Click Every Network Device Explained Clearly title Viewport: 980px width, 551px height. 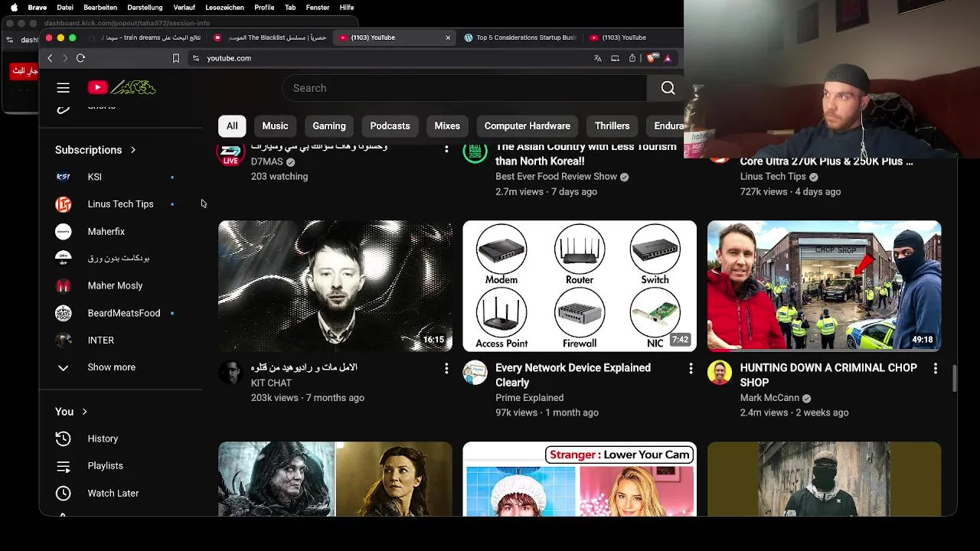click(x=573, y=375)
